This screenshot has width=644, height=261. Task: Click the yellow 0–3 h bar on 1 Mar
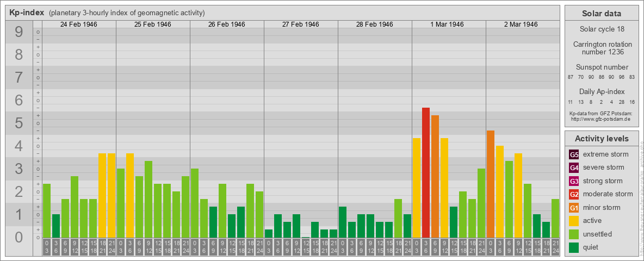point(417,188)
